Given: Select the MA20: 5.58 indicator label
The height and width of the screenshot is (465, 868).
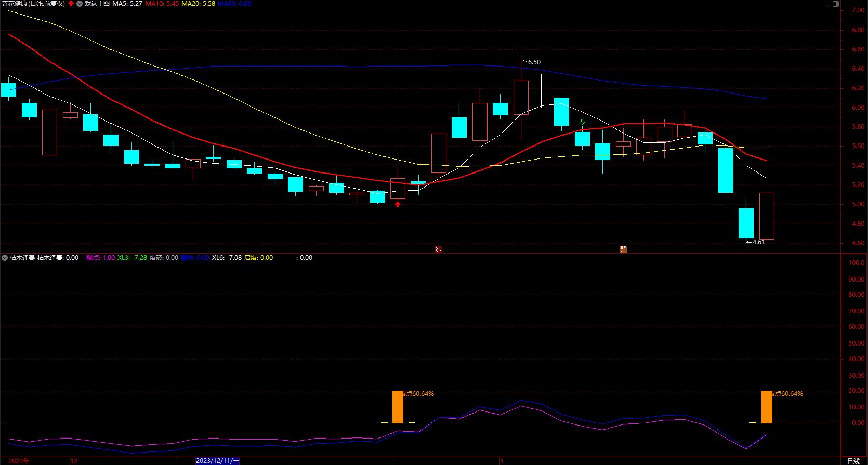Looking at the screenshot, I should click(198, 4).
